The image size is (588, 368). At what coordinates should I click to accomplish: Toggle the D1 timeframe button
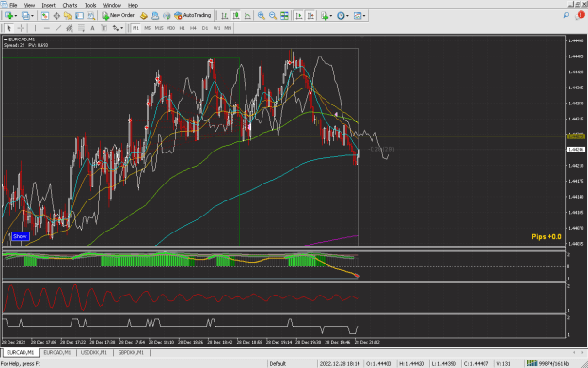pyautogui.click(x=205, y=28)
